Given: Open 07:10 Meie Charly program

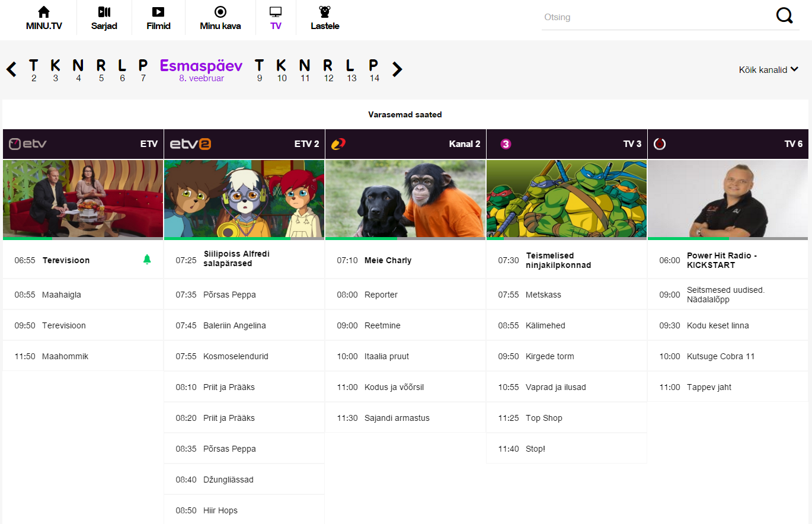Looking at the screenshot, I should (x=405, y=260).
